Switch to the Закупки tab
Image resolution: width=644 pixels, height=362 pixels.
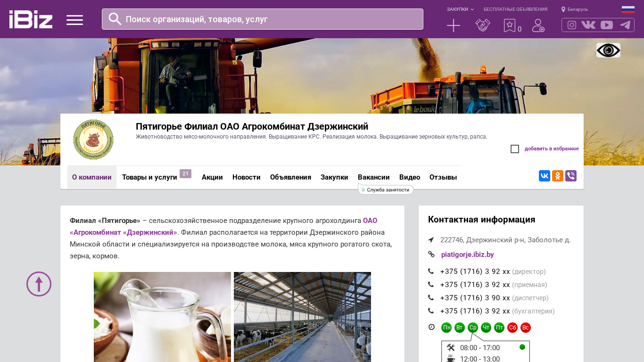tap(334, 177)
